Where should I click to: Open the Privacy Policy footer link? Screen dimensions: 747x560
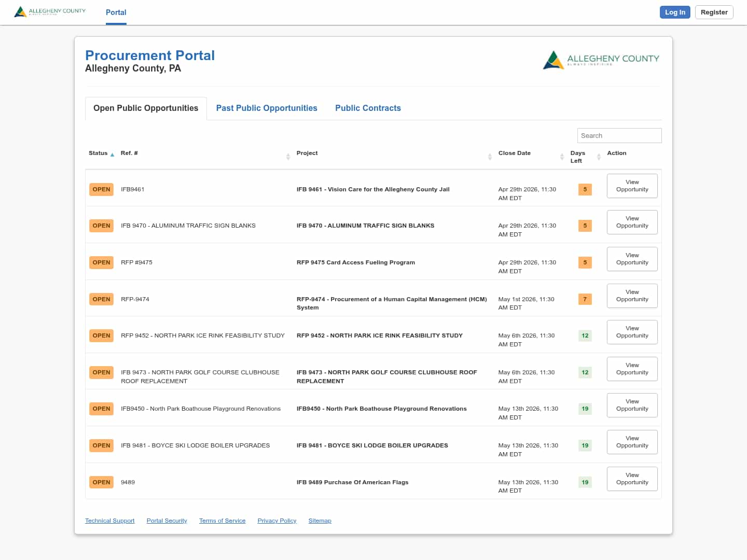coord(276,521)
